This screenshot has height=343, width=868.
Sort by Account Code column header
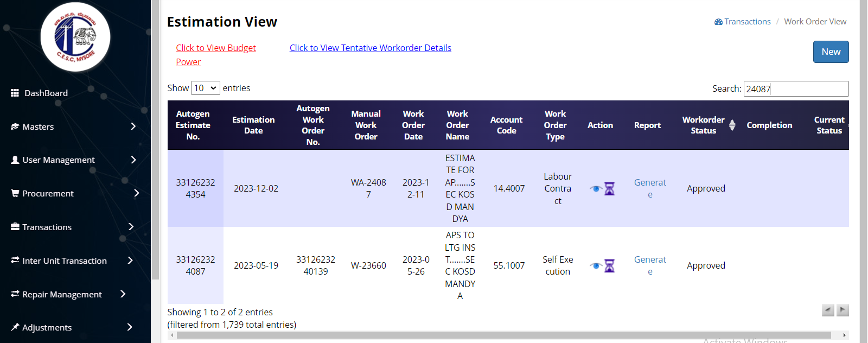(x=506, y=125)
